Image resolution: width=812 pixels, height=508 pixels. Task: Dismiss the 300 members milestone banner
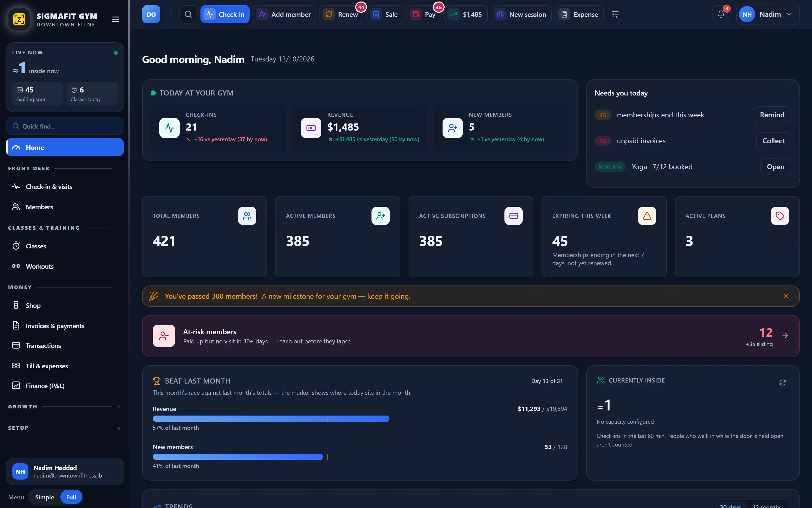786,296
